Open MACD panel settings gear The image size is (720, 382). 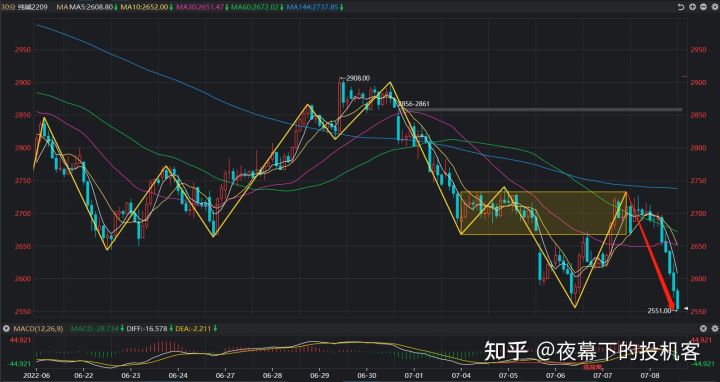[x=714, y=328]
